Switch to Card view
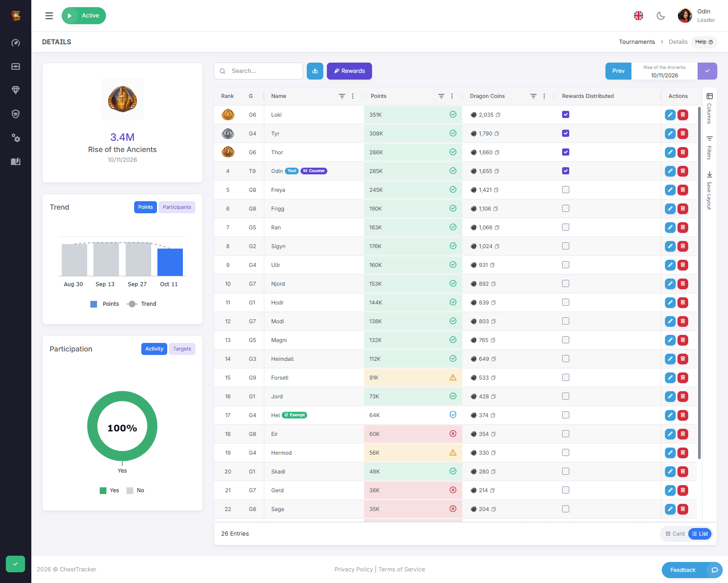 pos(675,534)
